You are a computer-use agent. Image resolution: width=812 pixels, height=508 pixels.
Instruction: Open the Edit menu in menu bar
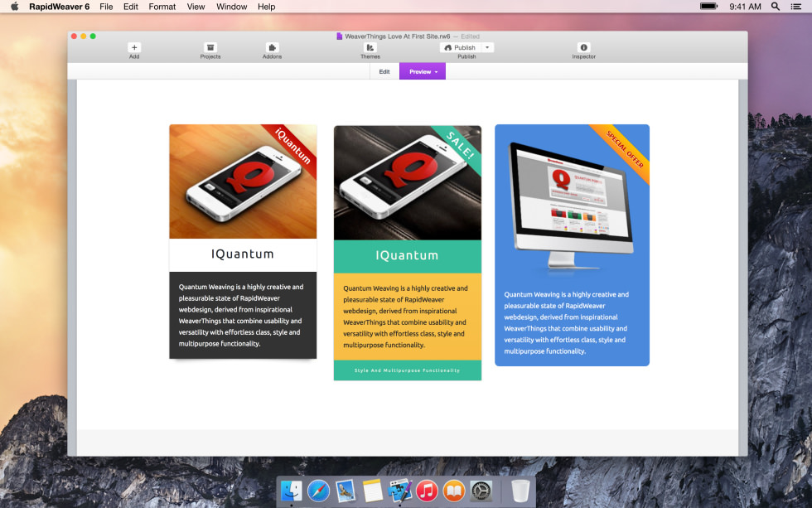tap(131, 7)
